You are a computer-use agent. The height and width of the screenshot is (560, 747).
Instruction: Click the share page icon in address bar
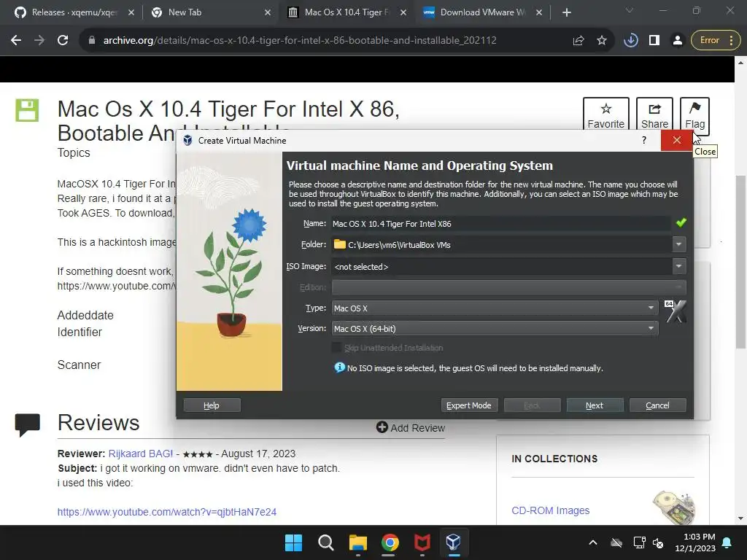point(578,41)
